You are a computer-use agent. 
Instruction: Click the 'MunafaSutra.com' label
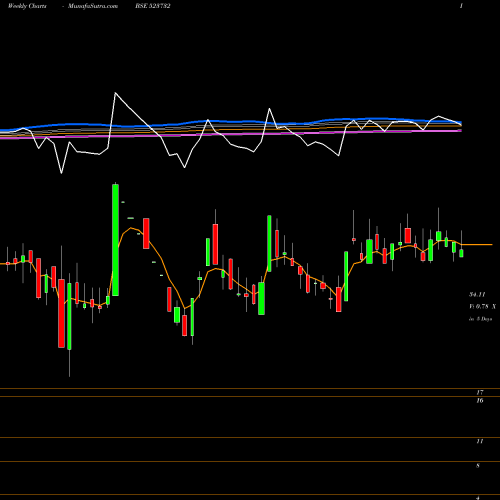[x=93, y=6]
